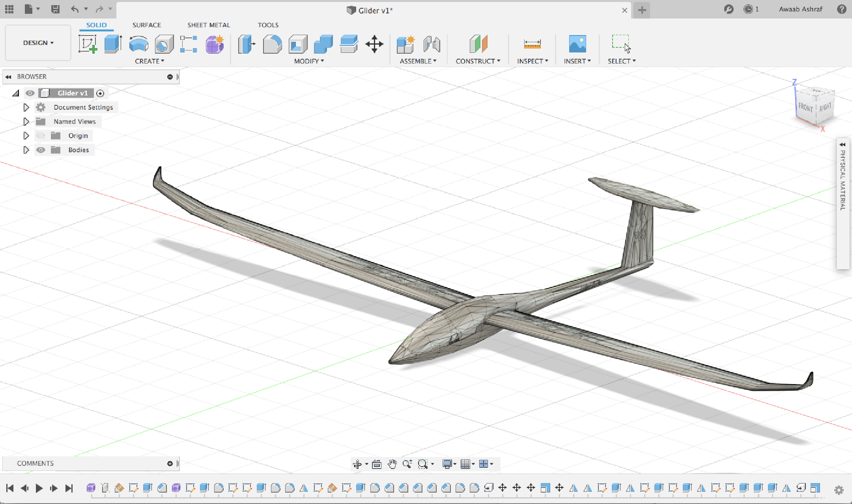Expand Document Settings in the browser
This screenshot has width=852, height=504.
point(26,107)
